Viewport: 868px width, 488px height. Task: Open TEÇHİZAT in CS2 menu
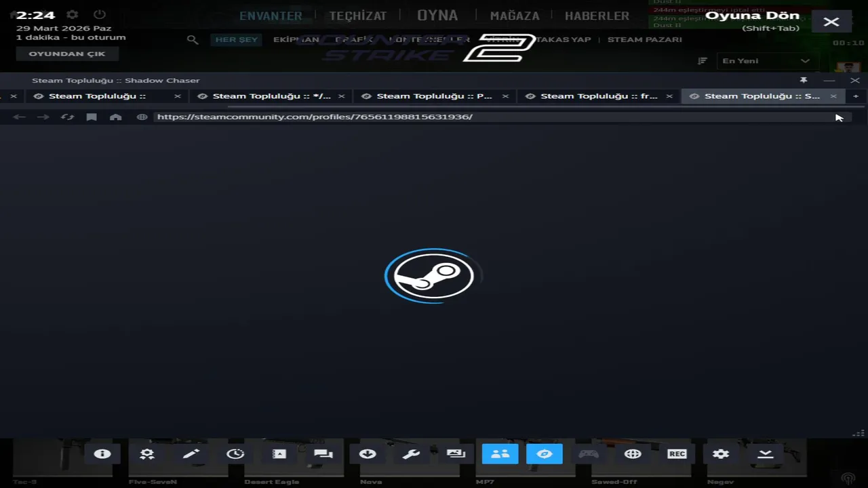[358, 16]
